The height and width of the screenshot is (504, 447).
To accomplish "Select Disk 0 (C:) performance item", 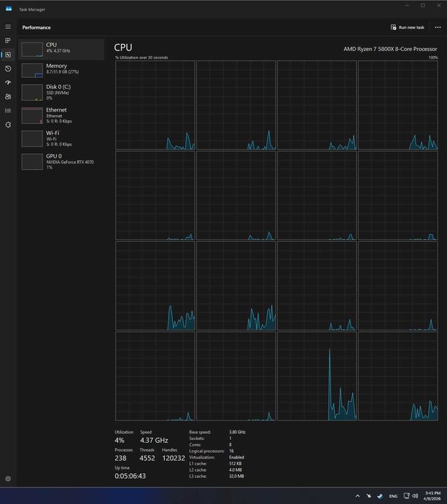I will 61,92.
